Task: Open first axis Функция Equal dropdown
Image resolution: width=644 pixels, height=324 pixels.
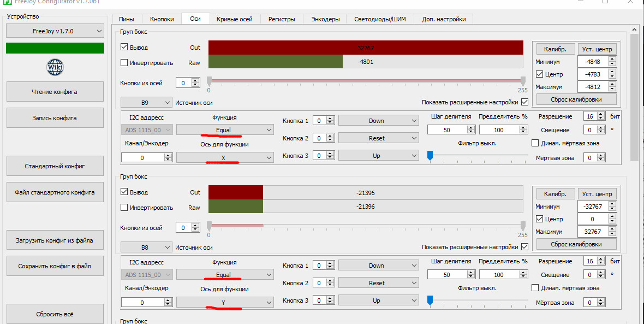Action: [x=225, y=130]
